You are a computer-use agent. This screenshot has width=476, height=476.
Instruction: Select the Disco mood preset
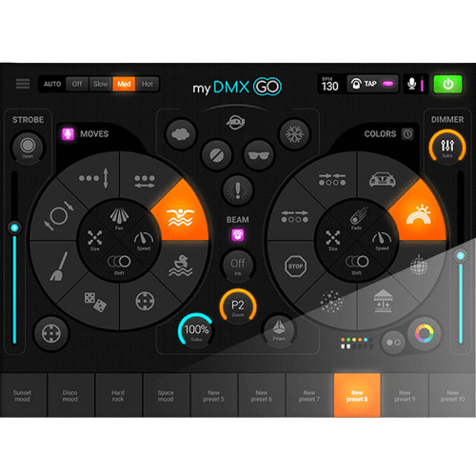(70, 395)
